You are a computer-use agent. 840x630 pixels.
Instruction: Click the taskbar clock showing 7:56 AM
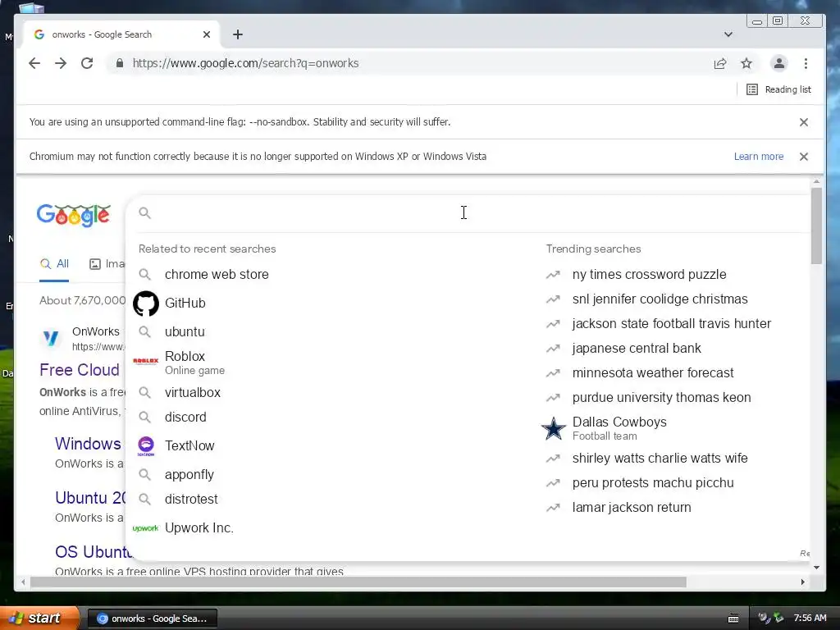[x=810, y=618]
